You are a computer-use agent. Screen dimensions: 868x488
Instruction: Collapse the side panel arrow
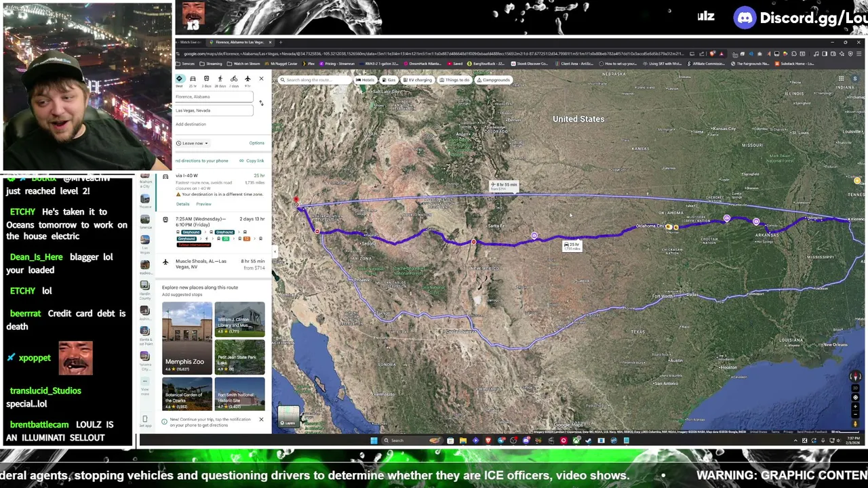(x=275, y=251)
